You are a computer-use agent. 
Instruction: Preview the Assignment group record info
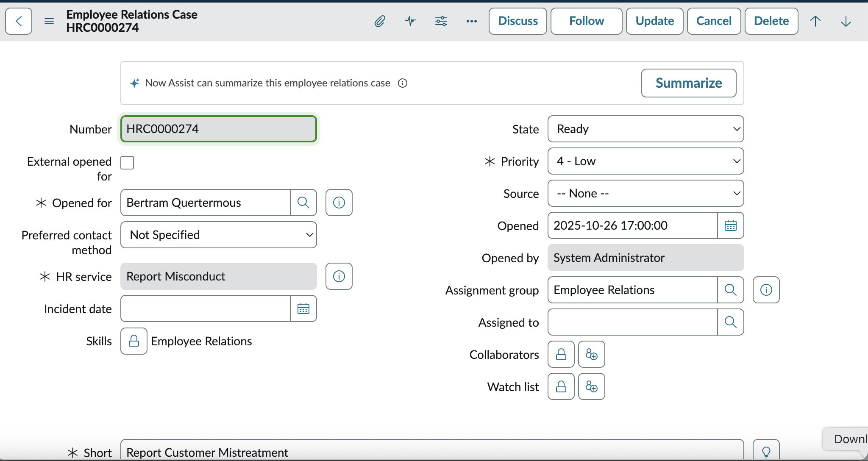tap(766, 290)
